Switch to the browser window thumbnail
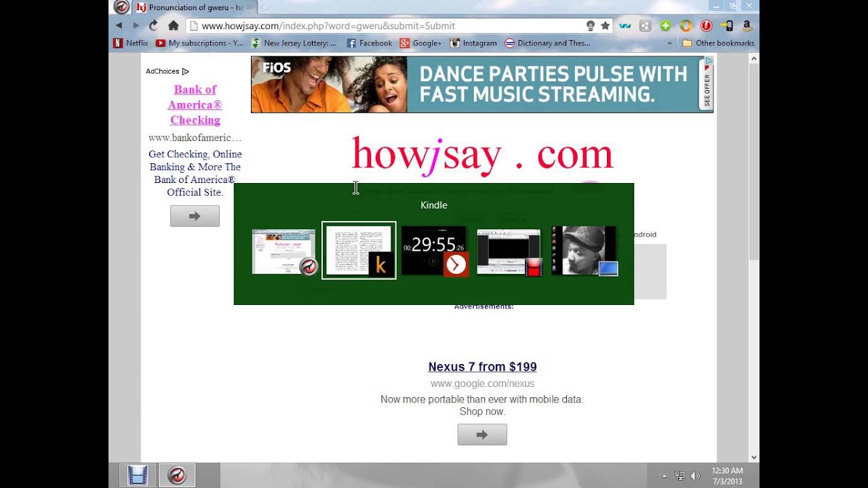This screenshot has height=488, width=868. pos(284,251)
